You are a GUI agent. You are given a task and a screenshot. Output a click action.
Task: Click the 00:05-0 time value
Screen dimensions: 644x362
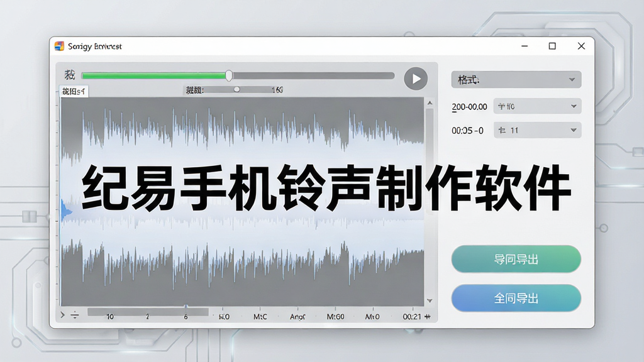tap(467, 131)
